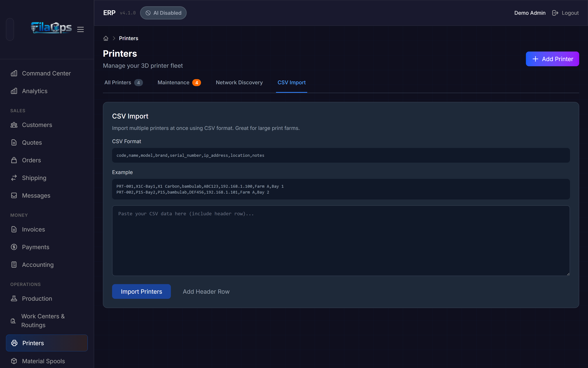Open the Quotes page

[x=47, y=143]
